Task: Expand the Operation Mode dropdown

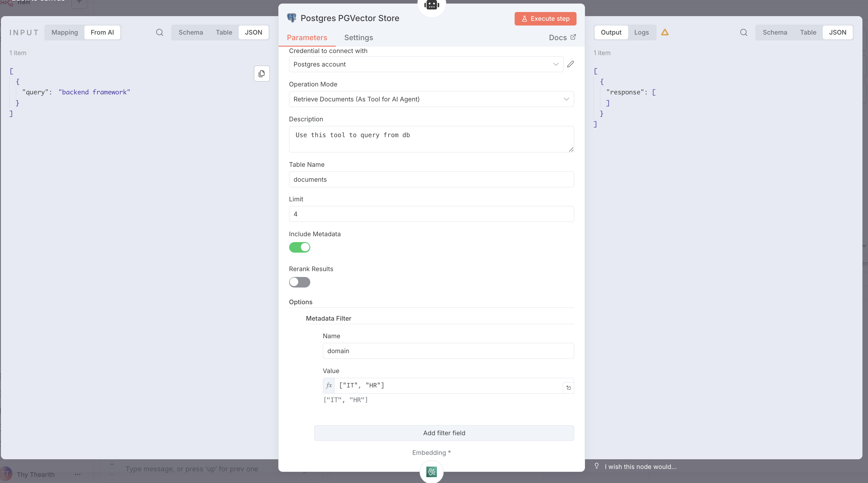Action: coord(431,99)
